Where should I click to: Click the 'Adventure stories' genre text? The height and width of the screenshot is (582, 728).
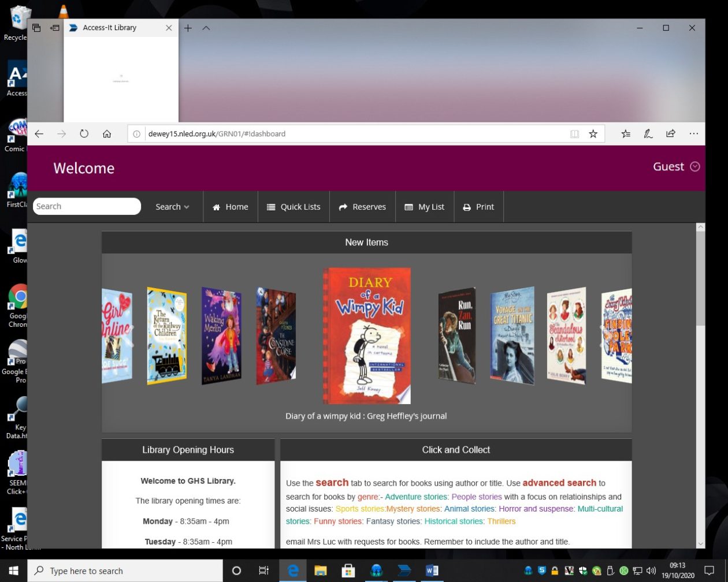pos(416,497)
